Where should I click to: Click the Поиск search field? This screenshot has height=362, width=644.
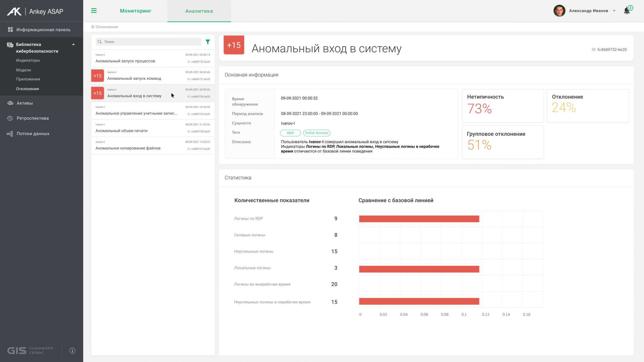click(x=151, y=42)
